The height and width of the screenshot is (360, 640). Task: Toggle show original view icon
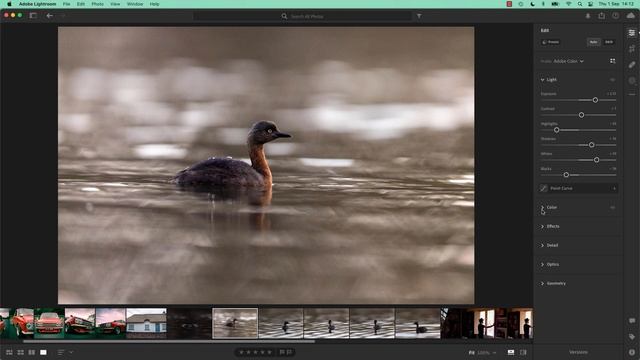click(x=523, y=352)
